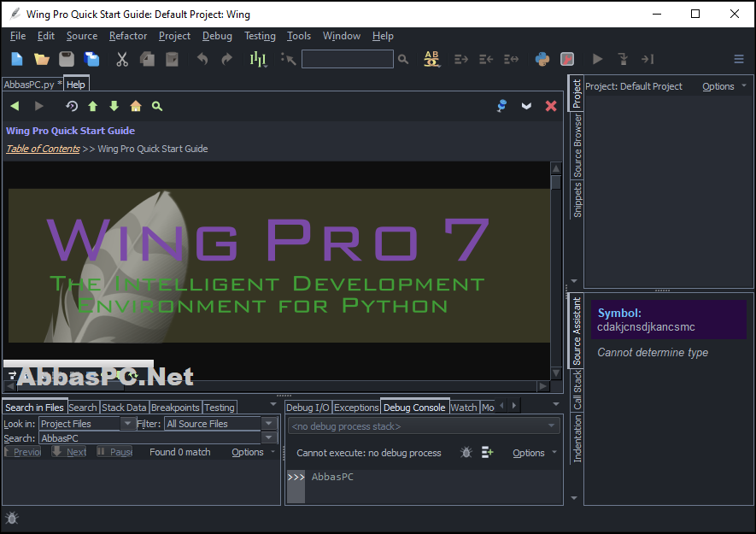Indent selected lines icon
Screen dimensions: 756x534
pos(461,59)
